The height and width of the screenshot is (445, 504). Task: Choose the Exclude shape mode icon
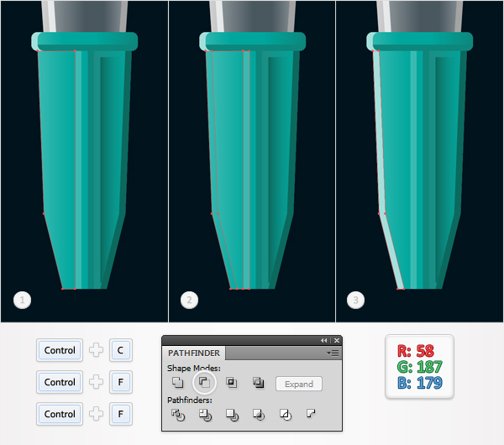[258, 382]
